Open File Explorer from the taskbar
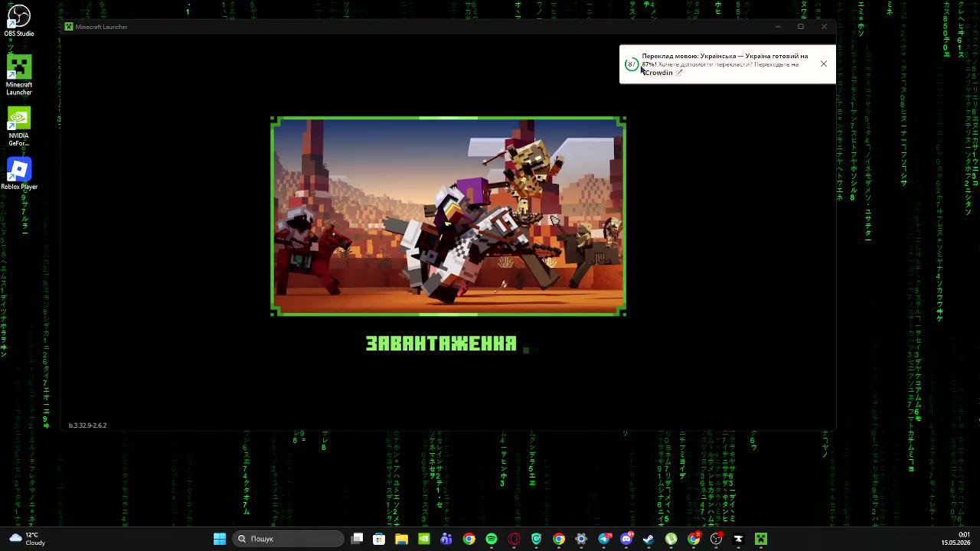This screenshot has width=980, height=551. coord(401,539)
